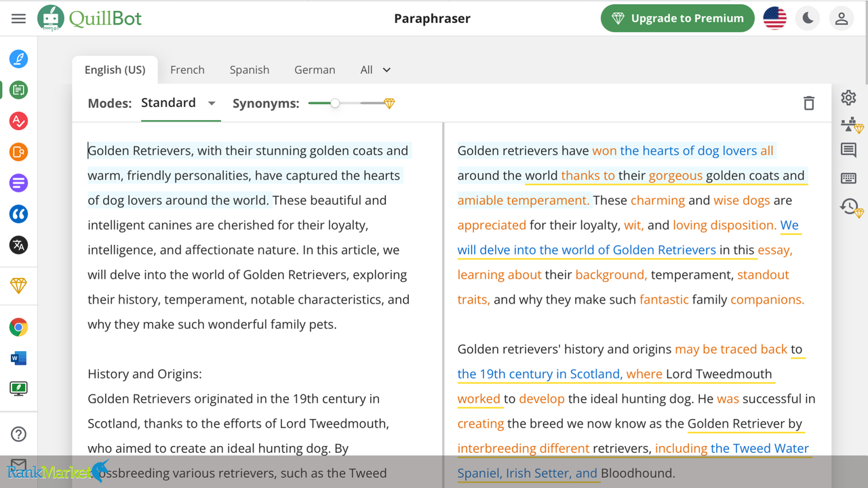
Task: Click the Synonyms slider handle
Action: coord(334,103)
